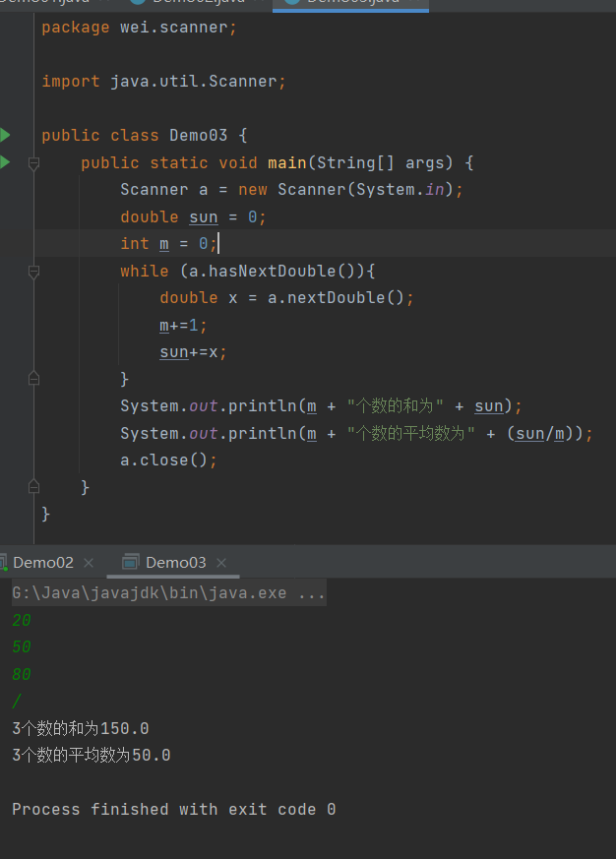Place cursor on class name Demo03 in editor
The width and height of the screenshot is (616, 859).
tap(199, 136)
